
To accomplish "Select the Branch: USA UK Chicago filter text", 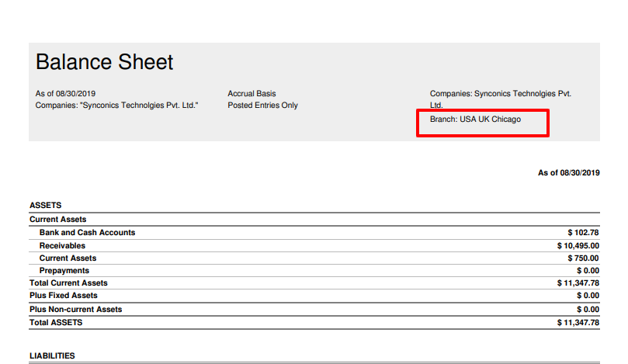I will coord(475,120).
